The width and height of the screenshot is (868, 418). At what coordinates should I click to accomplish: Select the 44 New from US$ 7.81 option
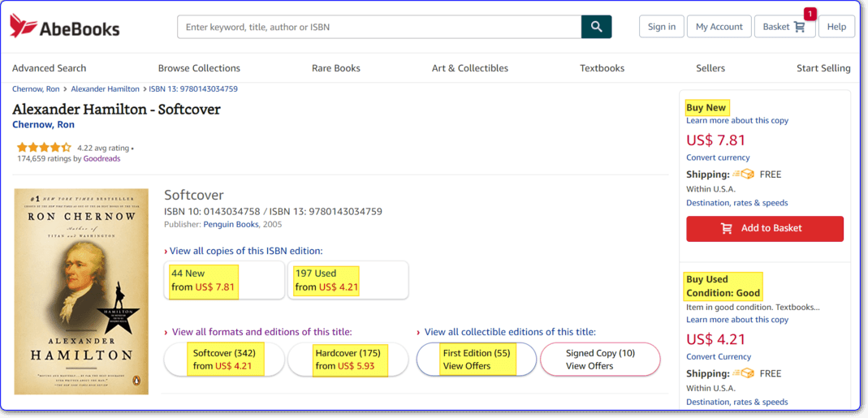click(x=225, y=280)
